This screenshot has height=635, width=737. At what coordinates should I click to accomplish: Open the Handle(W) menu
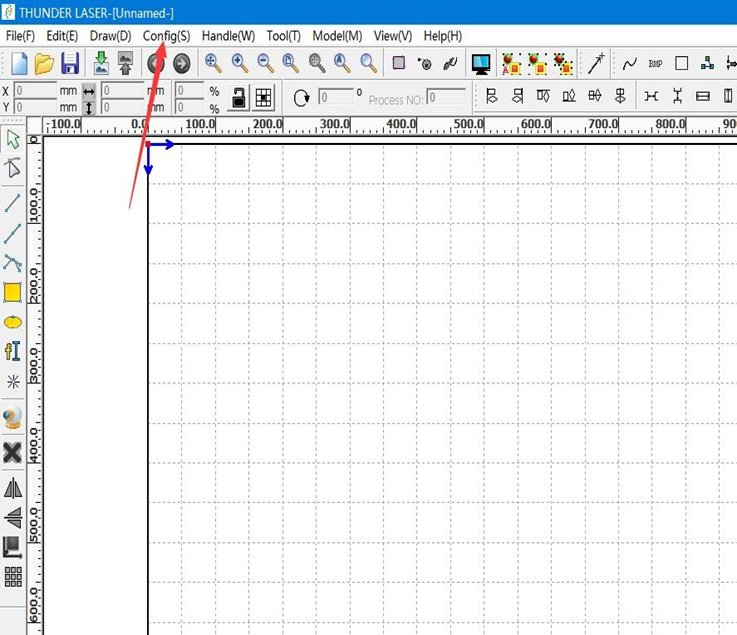click(x=228, y=36)
